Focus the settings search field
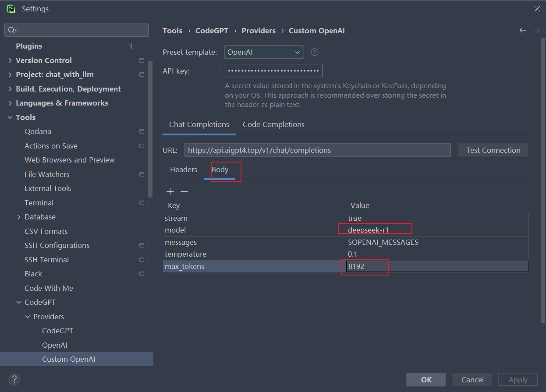 pos(77,30)
